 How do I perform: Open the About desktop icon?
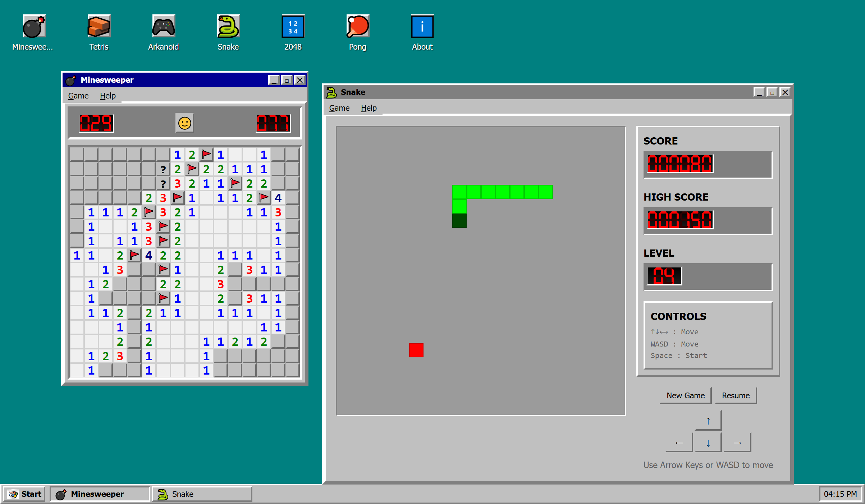(422, 32)
